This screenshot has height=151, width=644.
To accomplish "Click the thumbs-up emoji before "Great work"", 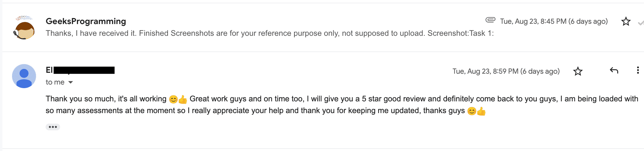I will point(183,99).
